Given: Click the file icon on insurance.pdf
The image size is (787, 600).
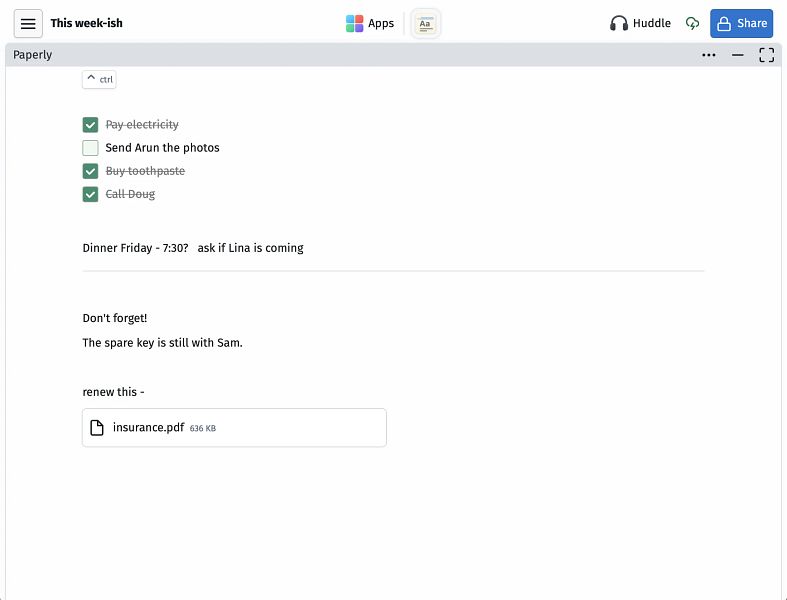Looking at the screenshot, I should (x=97, y=428).
